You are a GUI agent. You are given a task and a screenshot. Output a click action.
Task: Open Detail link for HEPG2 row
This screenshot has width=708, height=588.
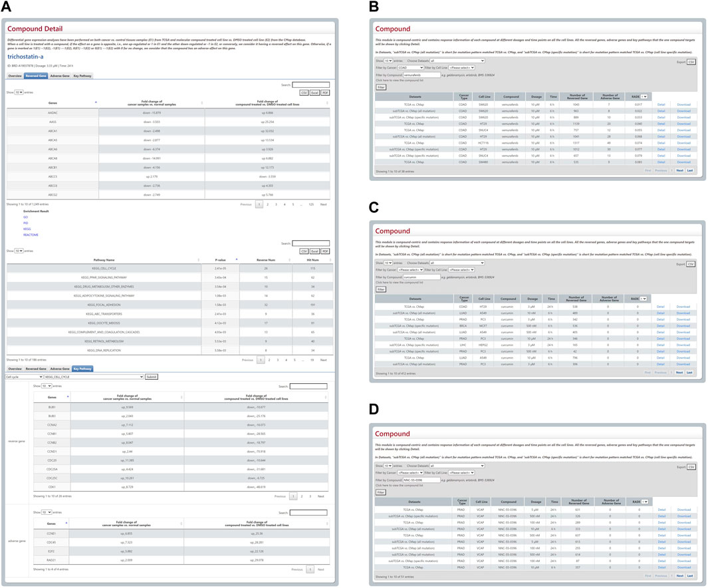[661, 345]
